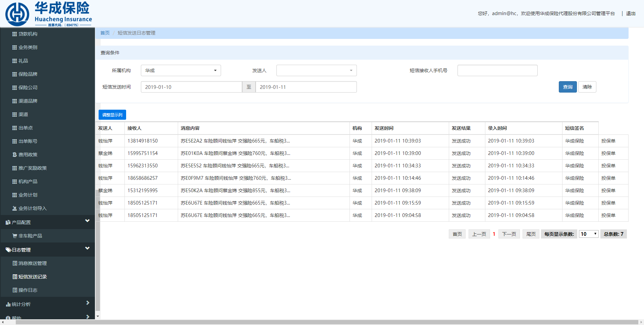This screenshot has width=644, height=325.
Task: Collapse the 产品配置 menu section
Action: click(x=87, y=221)
